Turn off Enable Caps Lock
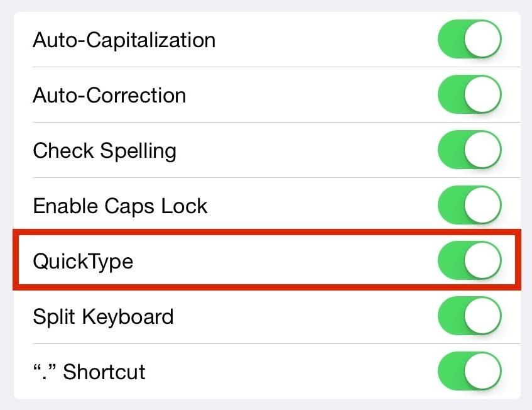The image size is (532, 410). (x=469, y=205)
